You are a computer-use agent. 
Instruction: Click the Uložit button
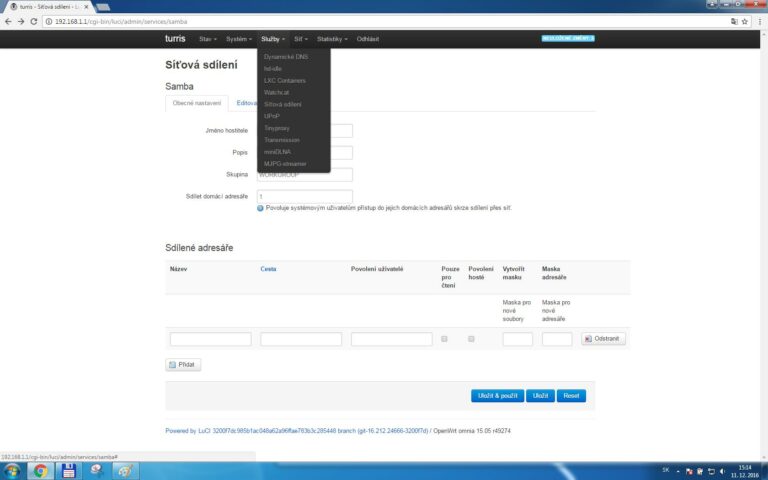(540, 396)
